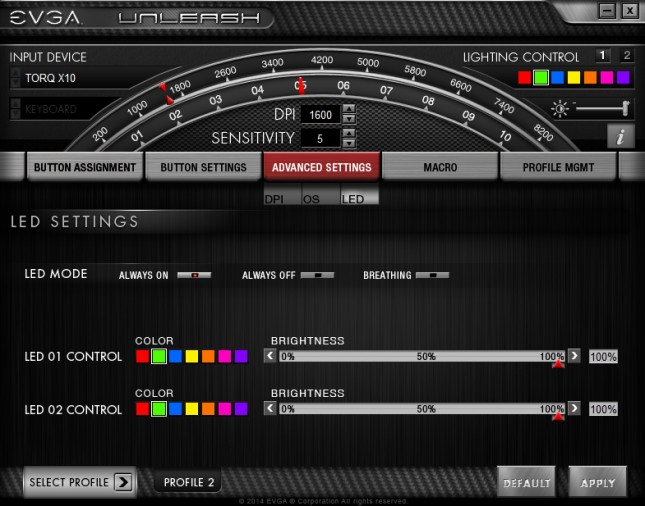The image size is (645, 506).
Task: Set LED 01 color to red
Action: pyautogui.click(x=142, y=356)
